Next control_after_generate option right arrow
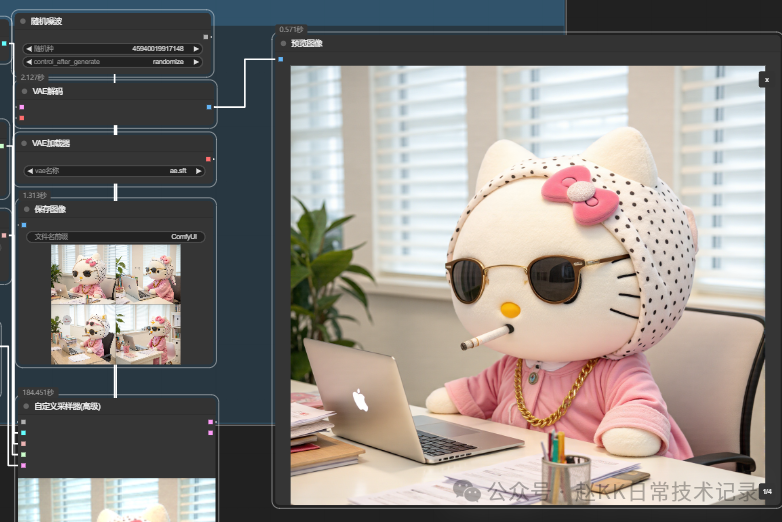 coord(196,62)
